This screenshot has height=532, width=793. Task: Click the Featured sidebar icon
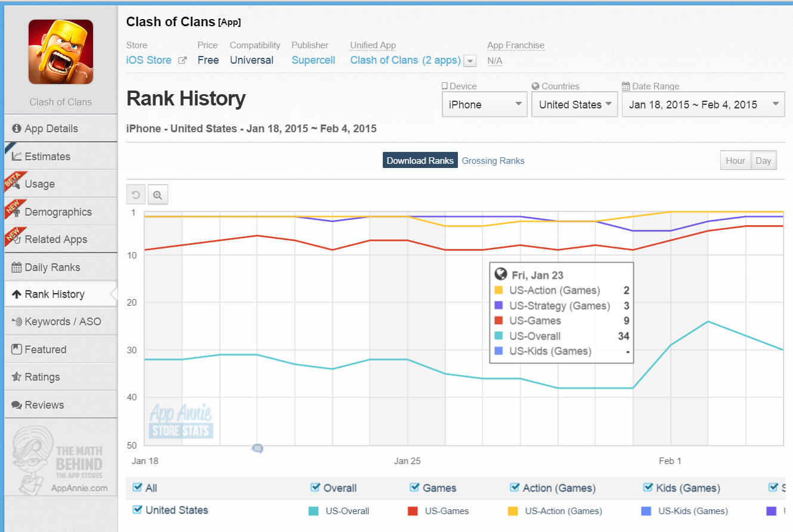(17, 349)
